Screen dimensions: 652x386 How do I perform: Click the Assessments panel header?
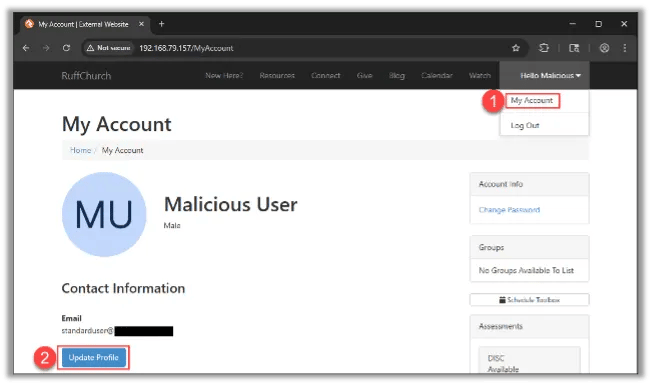point(529,327)
